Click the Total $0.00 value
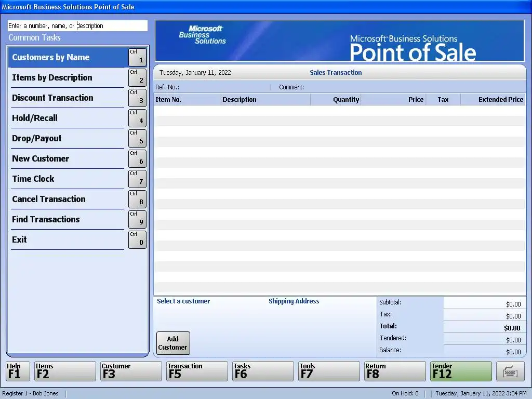The height and width of the screenshot is (399, 532). [512, 328]
